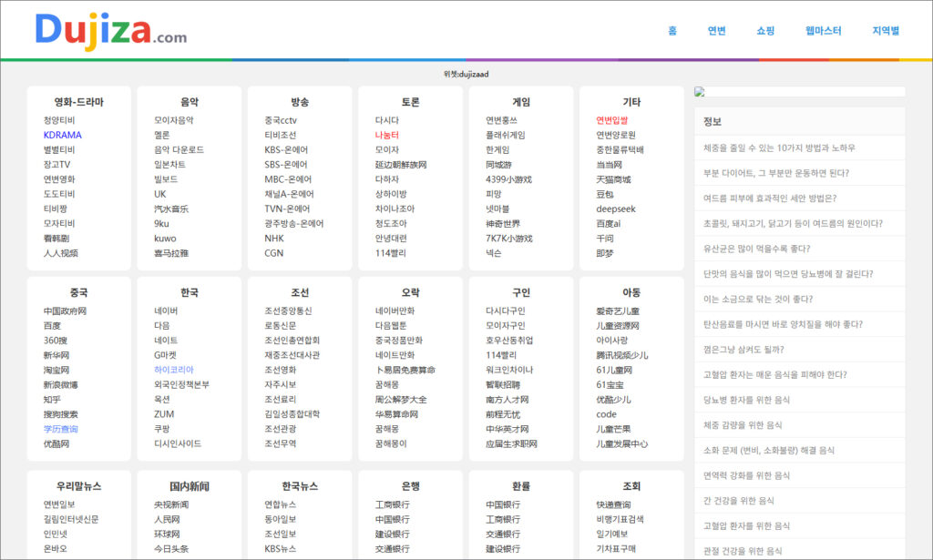Open article 간 건강을 위한 음식
The image size is (933, 560).
click(738, 501)
